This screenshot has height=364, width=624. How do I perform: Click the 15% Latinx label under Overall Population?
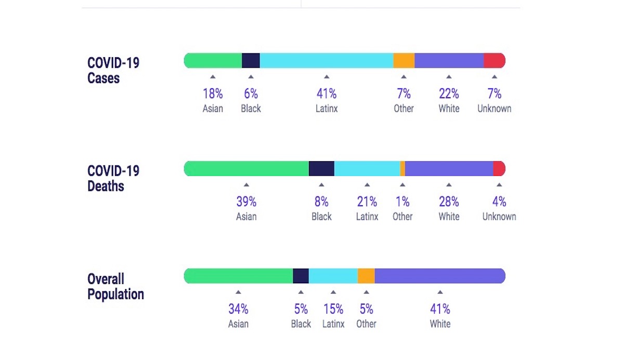(x=333, y=316)
